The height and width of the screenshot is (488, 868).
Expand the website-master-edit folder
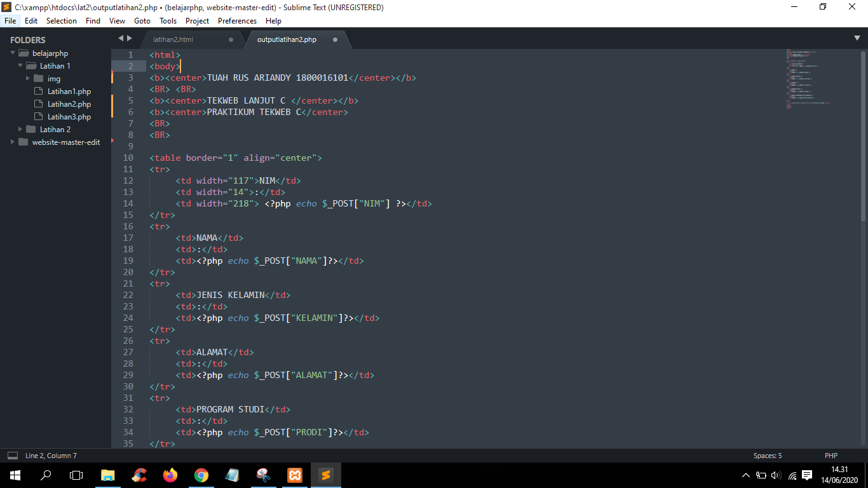point(13,142)
